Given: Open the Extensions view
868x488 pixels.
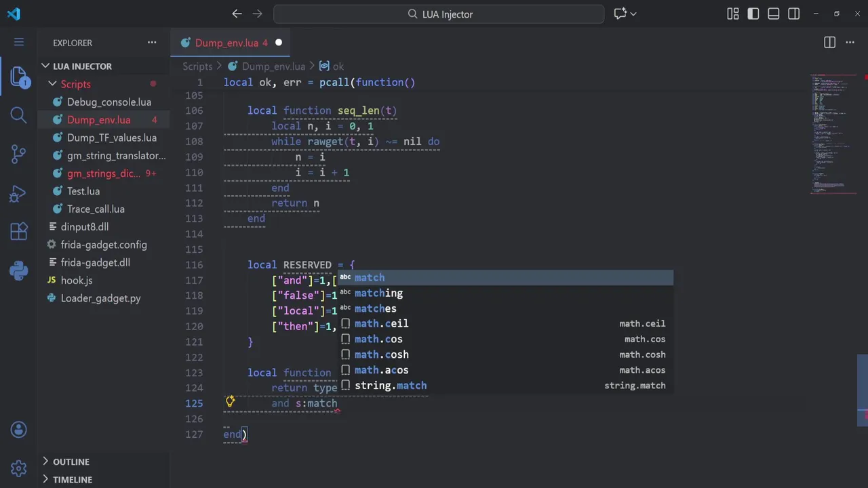Looking at the screenshot, I should [x=19, y=232].
